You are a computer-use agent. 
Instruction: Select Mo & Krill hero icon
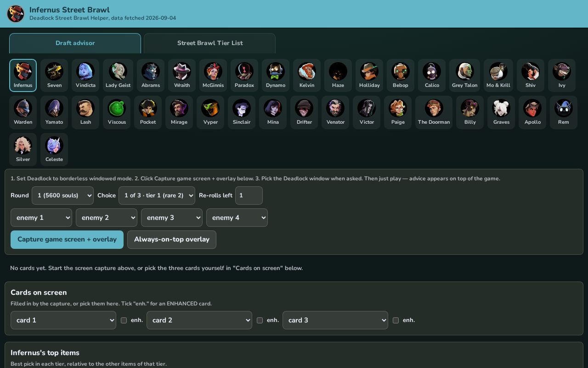498,75
